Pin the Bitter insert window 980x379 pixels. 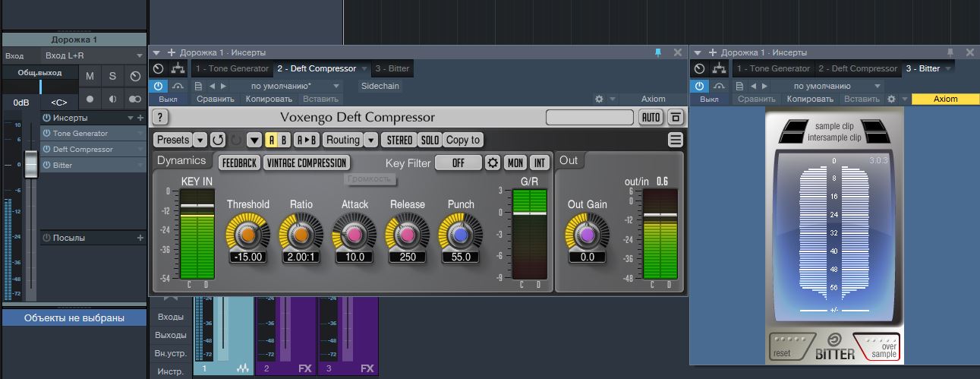(x=950, y=52)
